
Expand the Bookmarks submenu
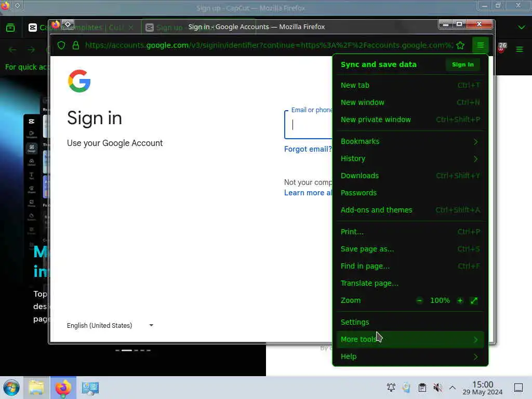tap(410, 141)
